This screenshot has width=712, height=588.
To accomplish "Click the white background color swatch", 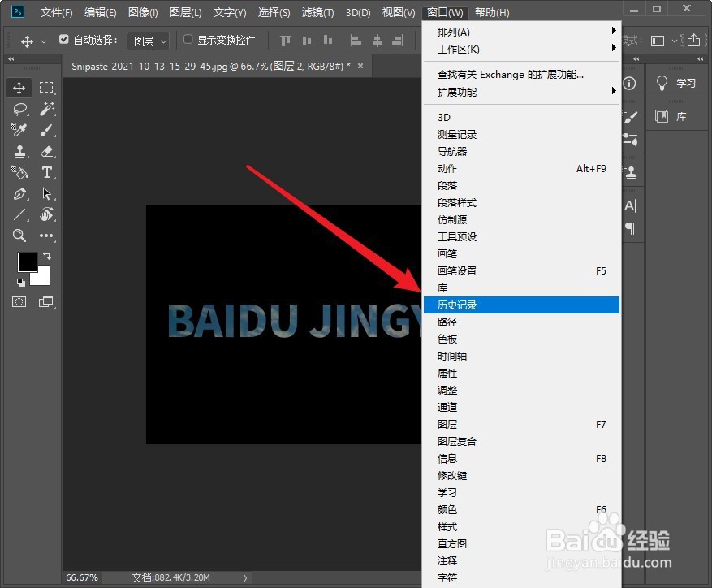I will pyautogui.click(x=44, y=278).
